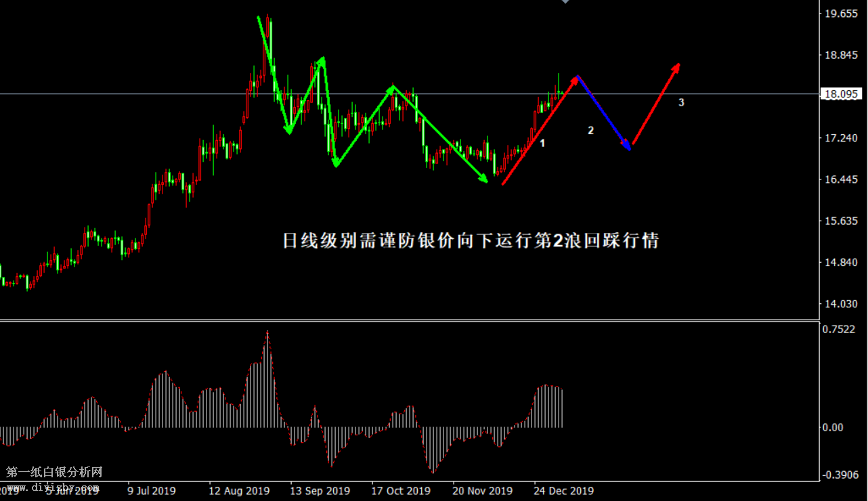Open the website watermark link at bottom left
Image resolution: width=868 pixels, height=501 pixels.
point(53,487)
